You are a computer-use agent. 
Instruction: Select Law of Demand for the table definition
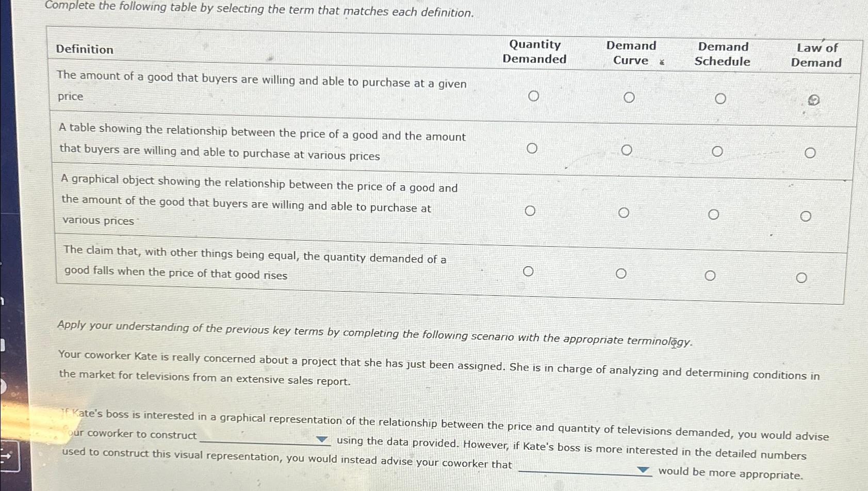(810, 153)
